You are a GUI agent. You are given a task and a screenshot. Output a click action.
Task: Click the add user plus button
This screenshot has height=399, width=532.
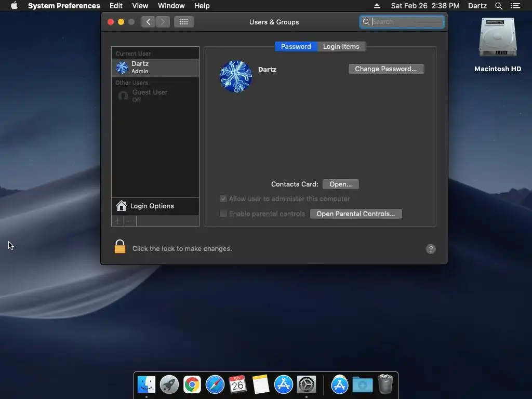tap(118, 221)
